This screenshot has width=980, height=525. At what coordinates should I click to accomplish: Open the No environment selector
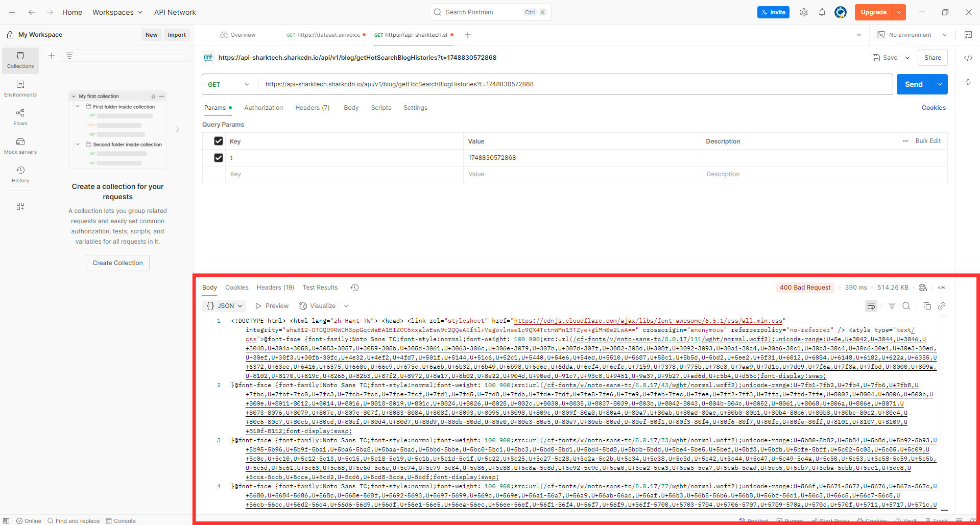[912, 35]
